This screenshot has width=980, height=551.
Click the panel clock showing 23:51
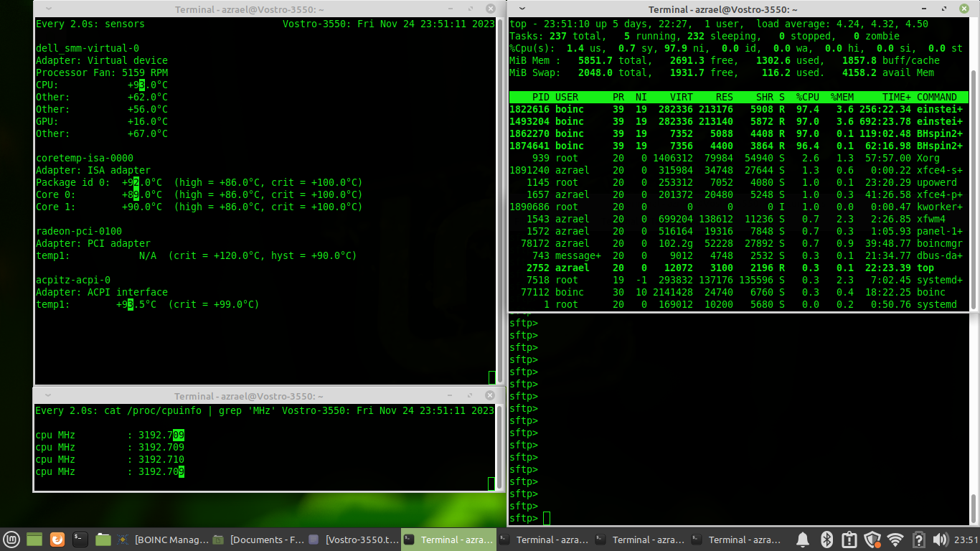point(966,540)
